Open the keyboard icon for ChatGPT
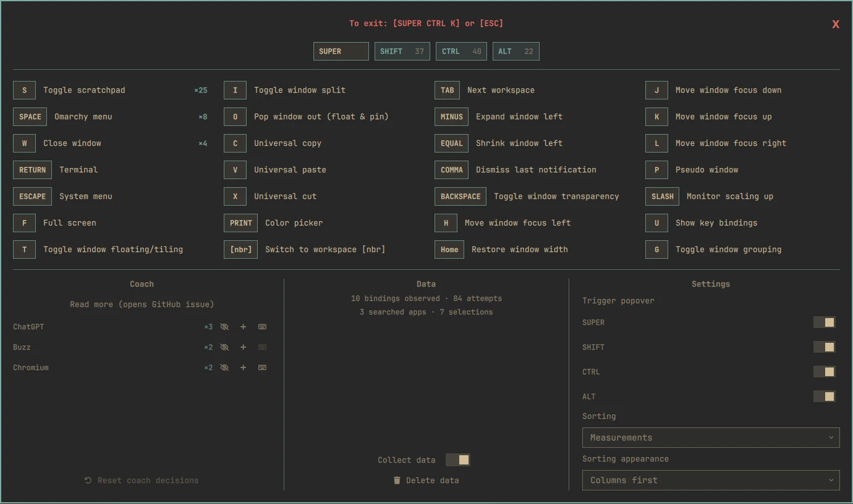The height and width of the screenshot is (504, 853). click(x=262, y=327)
